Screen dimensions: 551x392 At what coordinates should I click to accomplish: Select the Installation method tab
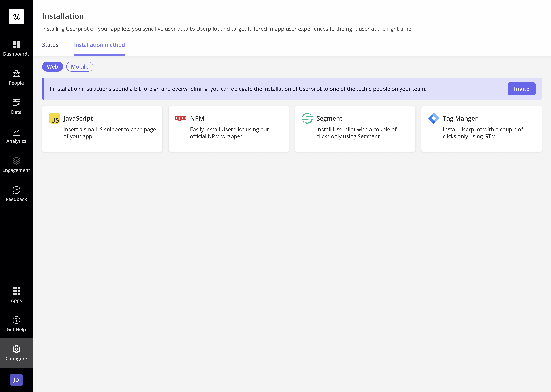point(99,45)
